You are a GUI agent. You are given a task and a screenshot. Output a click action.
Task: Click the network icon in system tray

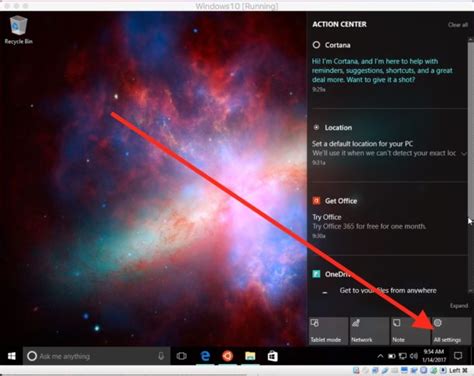[x=403, y=356]
